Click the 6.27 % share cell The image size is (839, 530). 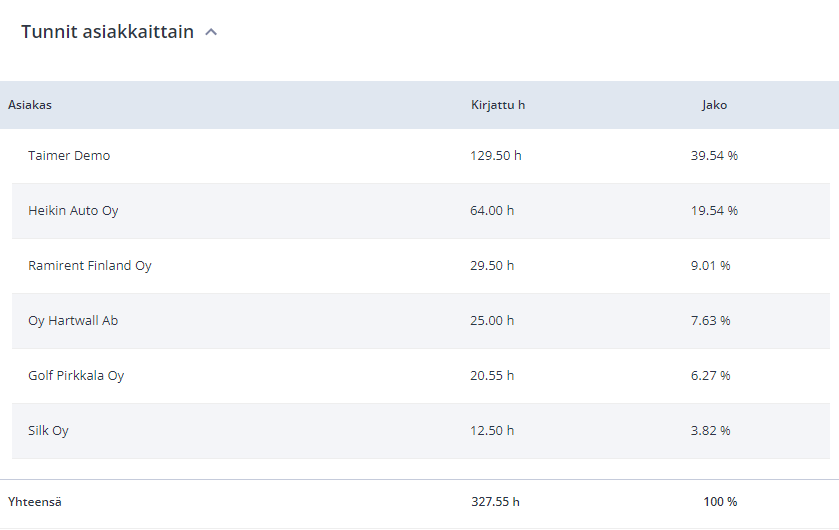pos(711,375)
